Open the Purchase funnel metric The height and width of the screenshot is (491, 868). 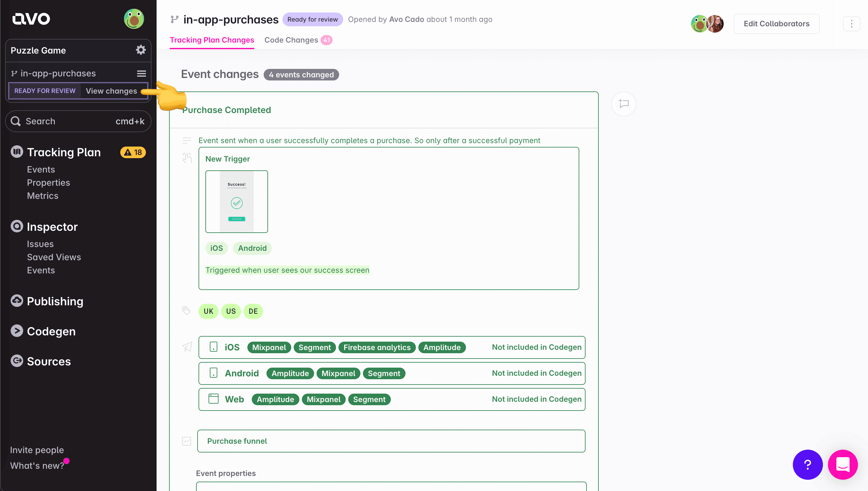(x=391, y=441)
